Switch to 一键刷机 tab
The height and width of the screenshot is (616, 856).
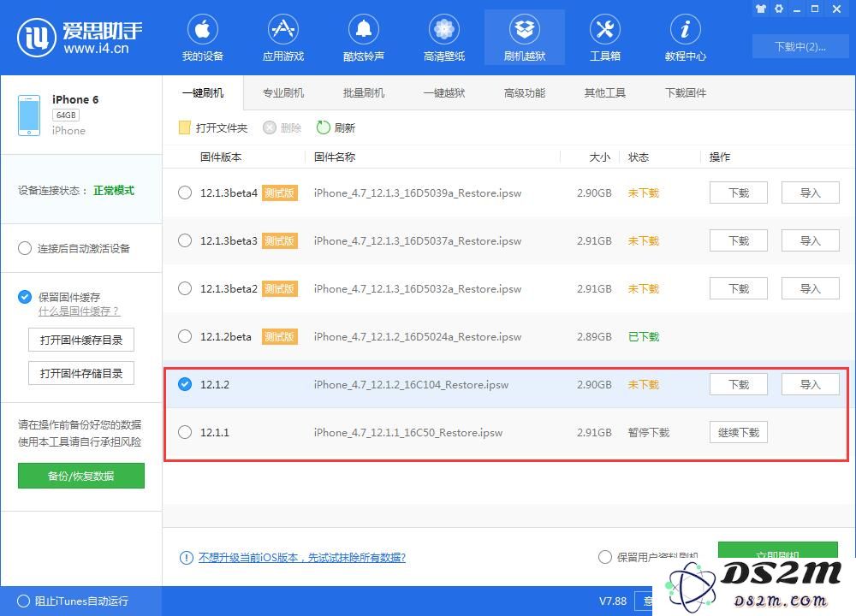pos(203,92)
